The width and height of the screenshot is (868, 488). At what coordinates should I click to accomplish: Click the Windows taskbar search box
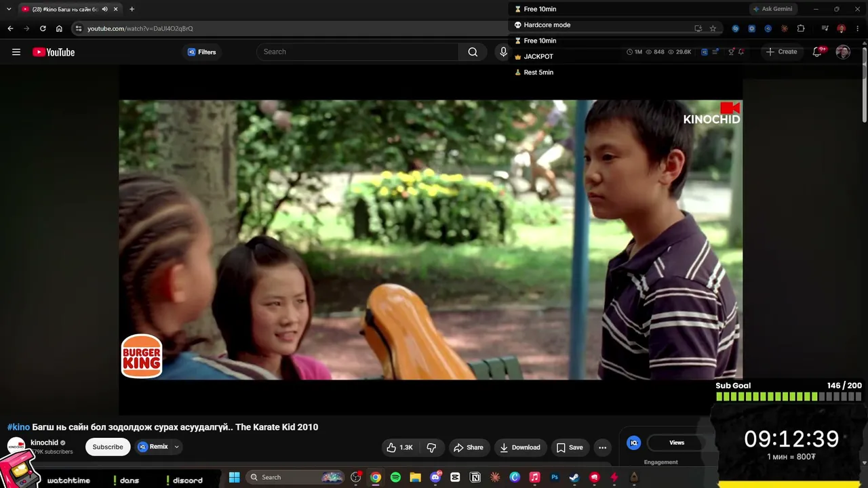tap(295, 477)
